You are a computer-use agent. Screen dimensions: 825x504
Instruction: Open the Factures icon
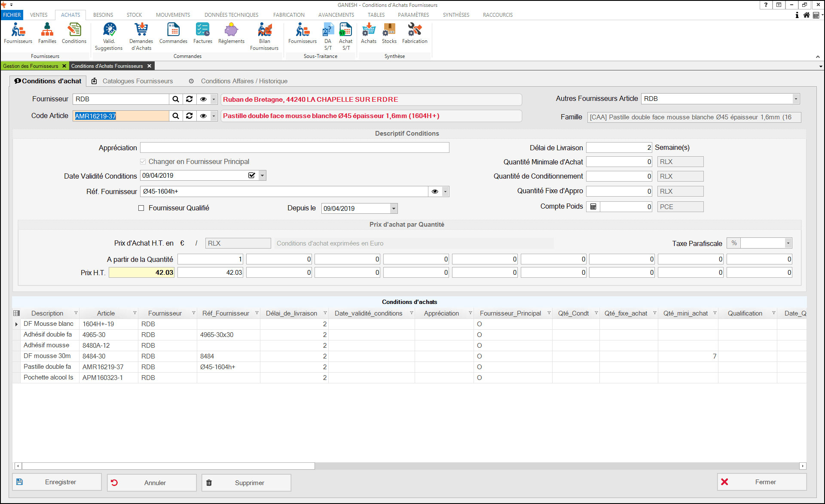click(x=202, y=33)
